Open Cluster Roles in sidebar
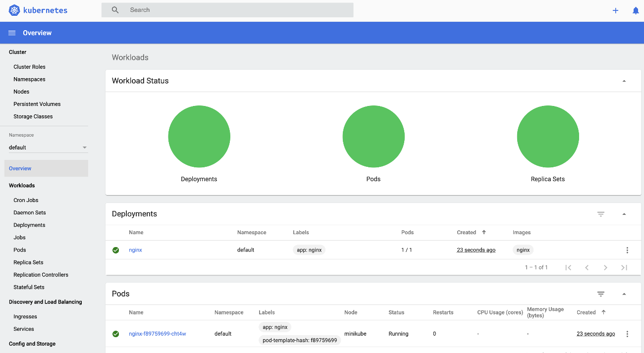 pos(29,67)
